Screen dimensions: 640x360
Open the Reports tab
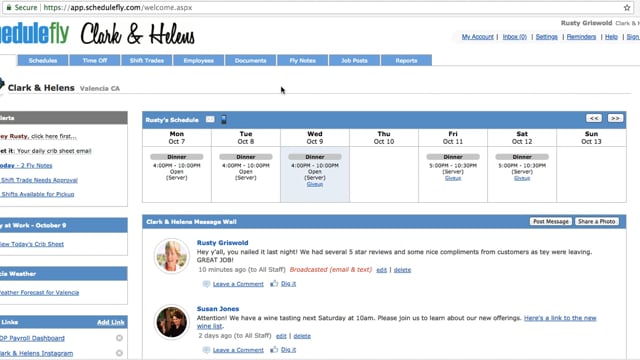[406, 60]
